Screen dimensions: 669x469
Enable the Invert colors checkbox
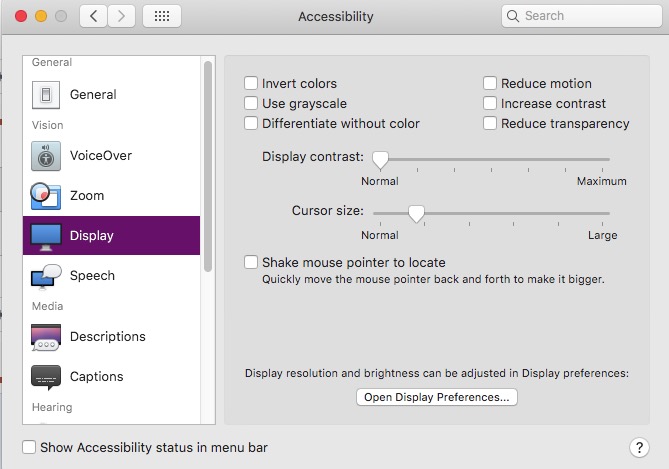tap(252, 84)
